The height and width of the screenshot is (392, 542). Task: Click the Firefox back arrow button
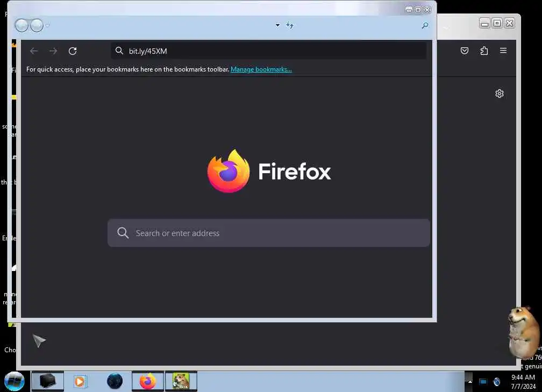pos(34,51)
